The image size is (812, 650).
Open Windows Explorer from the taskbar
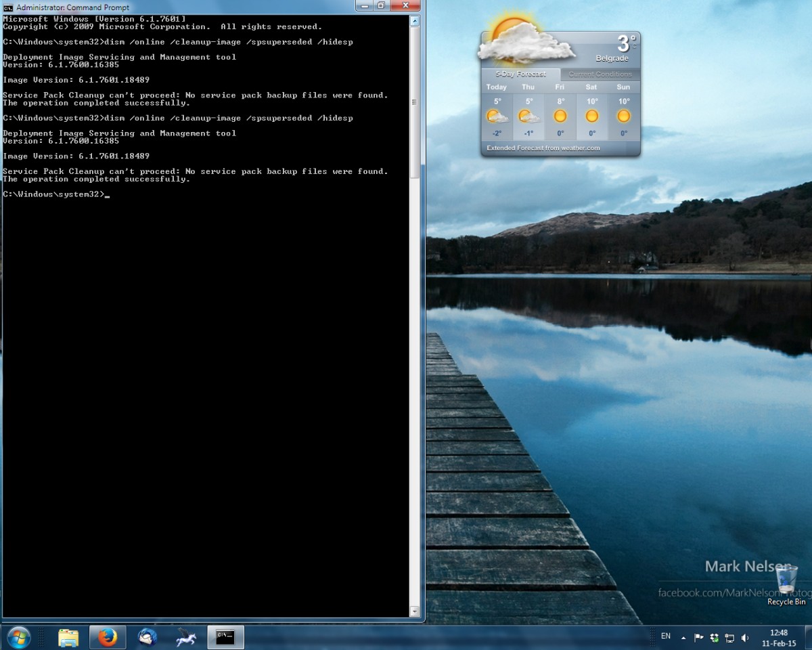coord(68,637)
